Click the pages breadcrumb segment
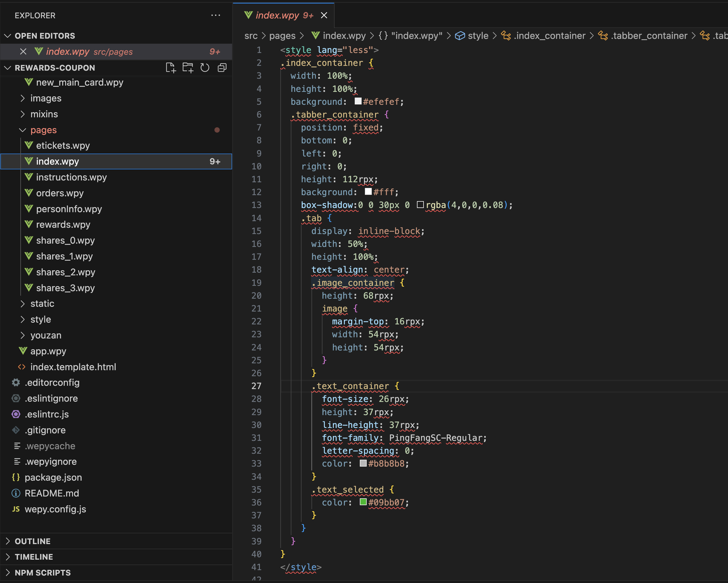 [x=282, y=36]
